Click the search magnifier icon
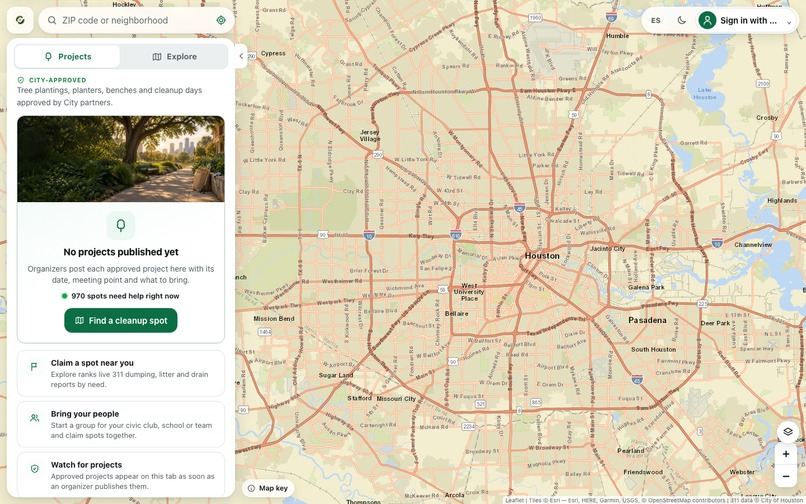The width and height of the screenshot is (806, 504). point(52,20)
